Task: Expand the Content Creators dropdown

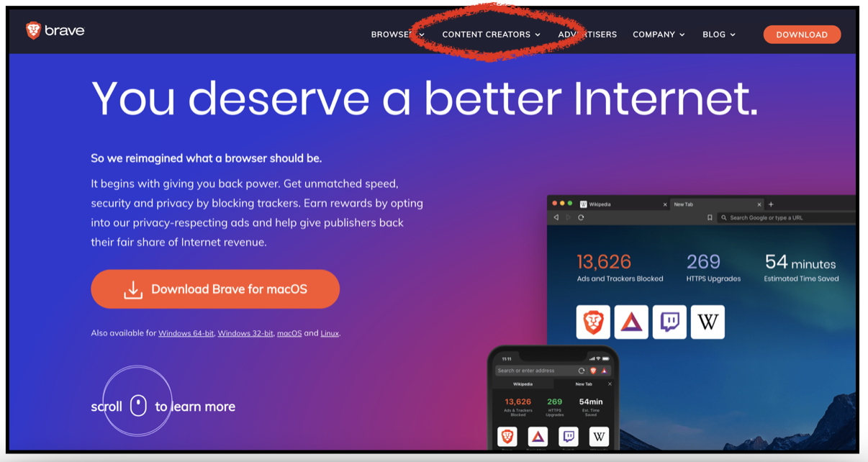Action: (491, 35)
